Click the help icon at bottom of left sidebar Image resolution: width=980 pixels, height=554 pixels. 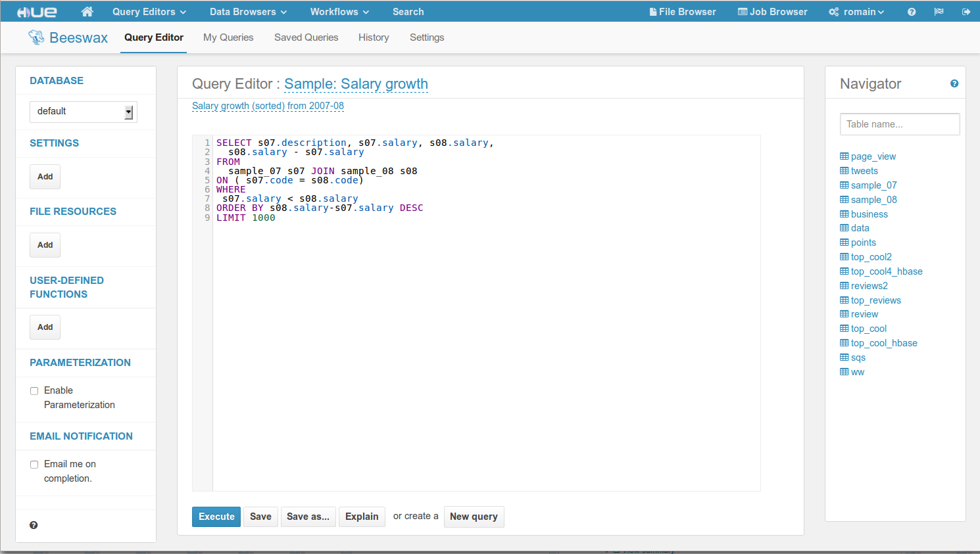[x=34, y=525]
